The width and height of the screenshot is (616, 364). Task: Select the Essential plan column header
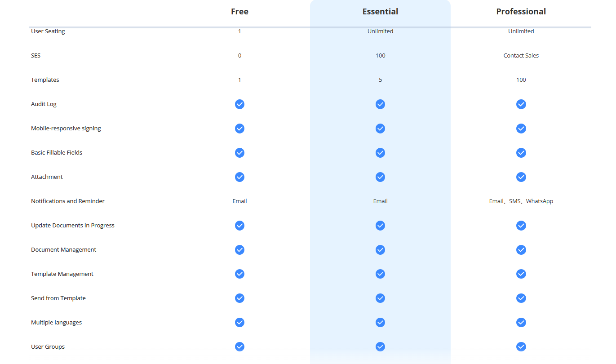[x=380, y=12]
